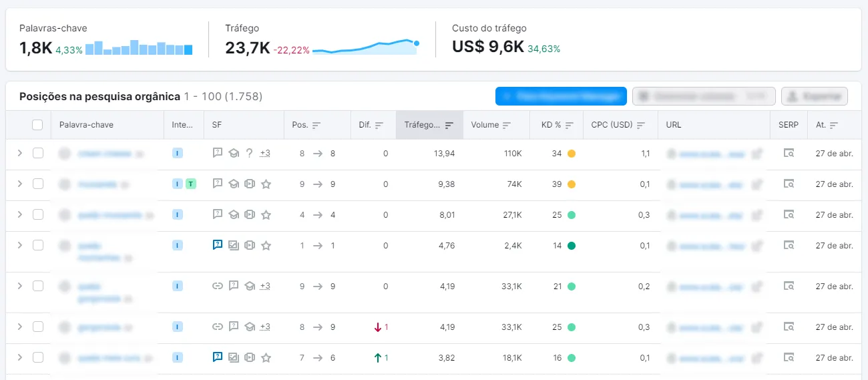This screenshot has width=868, height=380.
Task: Open the URL link in the 3,82 row
Action: point(712,358)
